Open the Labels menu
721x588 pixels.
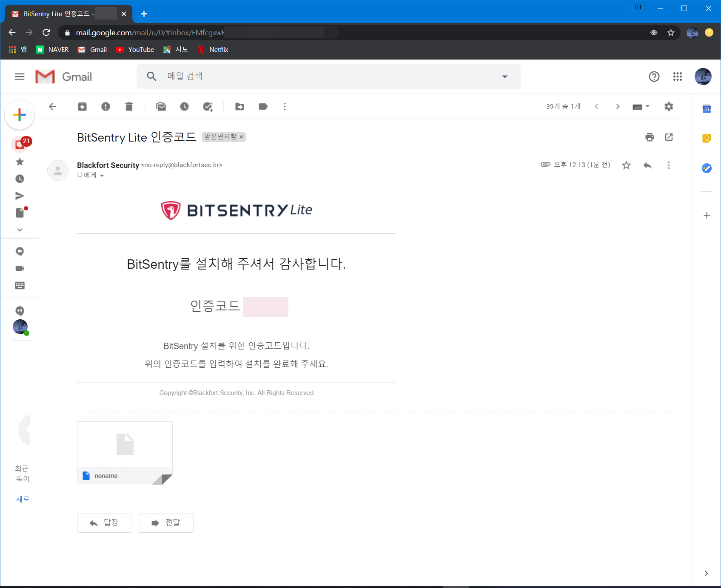point(263,106)
